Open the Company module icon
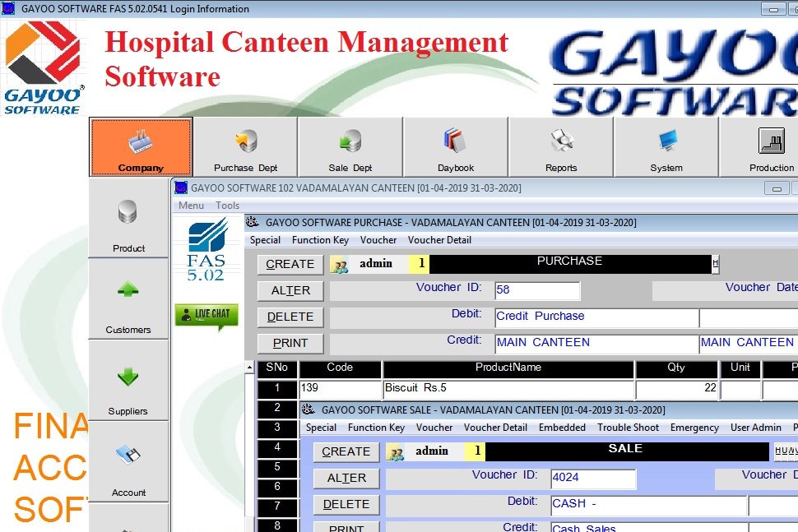 tap(141, 147)
